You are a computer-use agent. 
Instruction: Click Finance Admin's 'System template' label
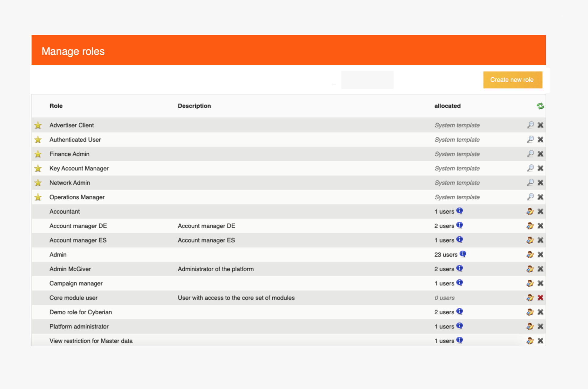(457, 154)
